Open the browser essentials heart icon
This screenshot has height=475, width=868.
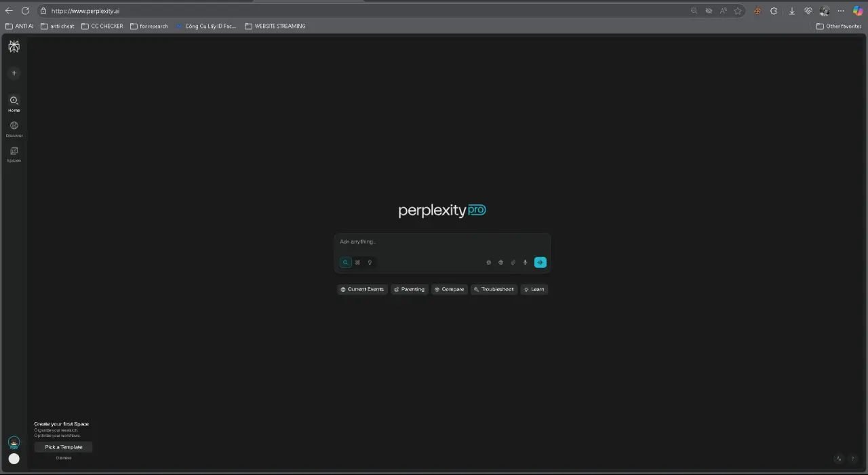[x=808, y=11]
